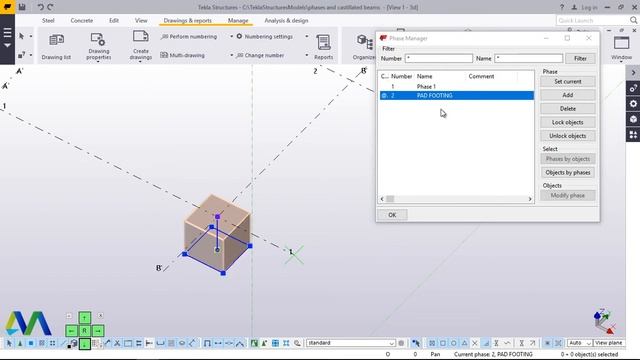Click the Save icon in title bar
This screenshot has width=640, height=360.
pyautogui.click(x=22, y=7)
